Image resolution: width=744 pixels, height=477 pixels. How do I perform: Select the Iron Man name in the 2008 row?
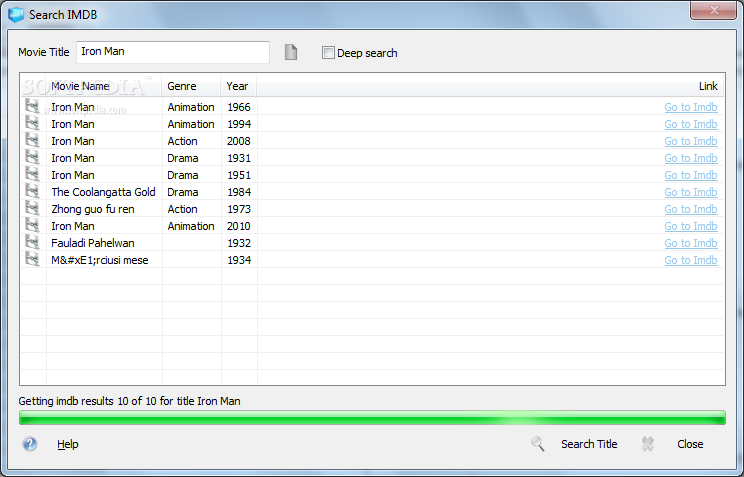73,141
